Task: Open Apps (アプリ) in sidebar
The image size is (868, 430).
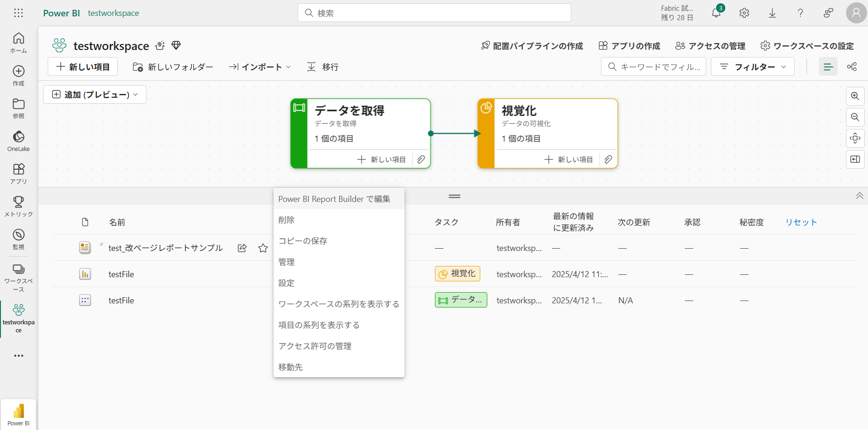Action: pyautogui.click(x=19, y=174)
